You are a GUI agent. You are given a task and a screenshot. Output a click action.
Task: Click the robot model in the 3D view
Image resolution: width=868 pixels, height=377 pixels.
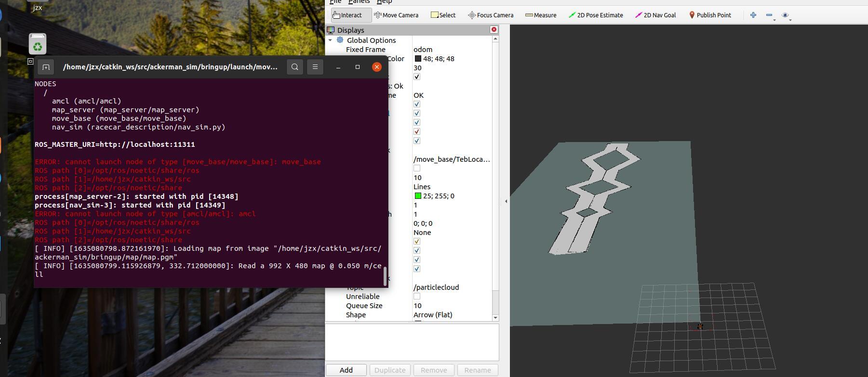(x=700, y=326)
